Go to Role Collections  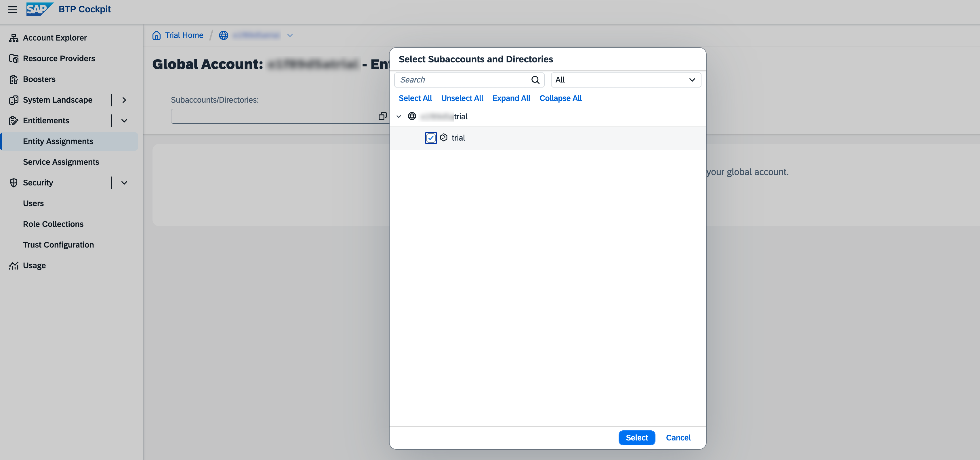coord(53,224)
